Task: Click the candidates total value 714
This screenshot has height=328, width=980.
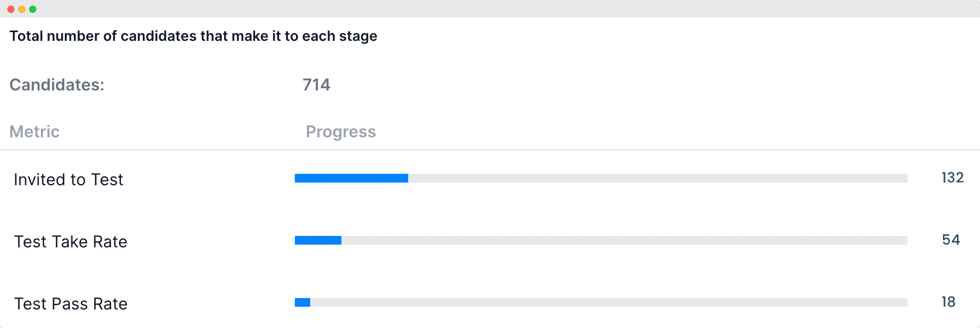Action: point(317,84)
